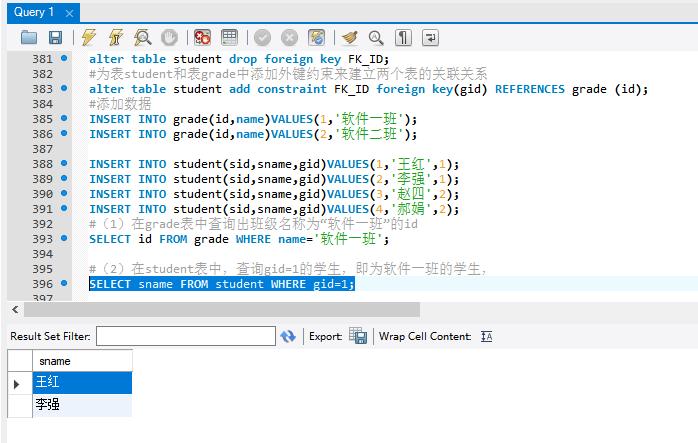The height and width of the screenshot is (443, 698).
Task: Click INSERT line with '软件二班' value
Action: [253, 134]
